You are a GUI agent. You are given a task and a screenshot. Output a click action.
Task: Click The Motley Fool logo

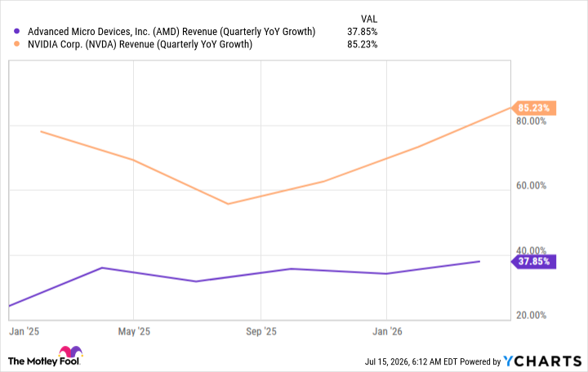coord(45,356)
